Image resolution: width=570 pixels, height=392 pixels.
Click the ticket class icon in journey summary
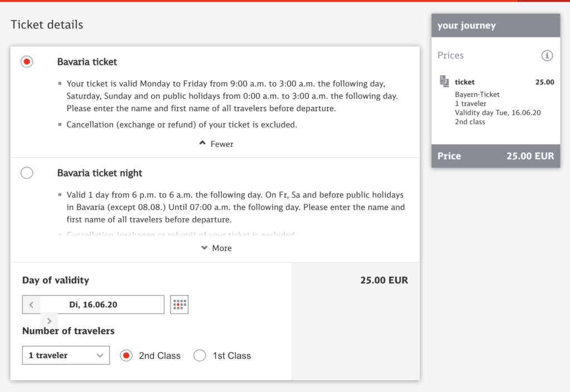click(444, 82)
